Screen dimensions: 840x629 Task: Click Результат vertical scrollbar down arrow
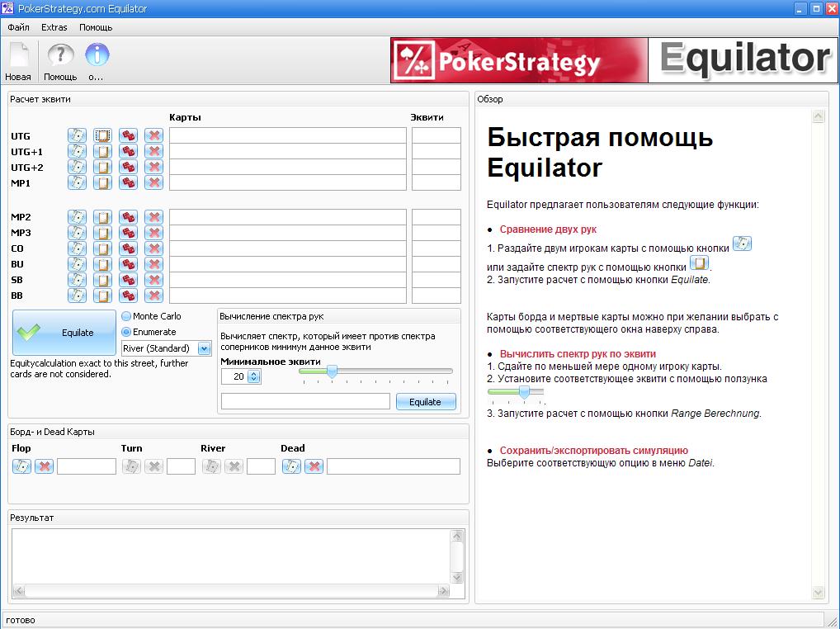(x=457, y=578)
